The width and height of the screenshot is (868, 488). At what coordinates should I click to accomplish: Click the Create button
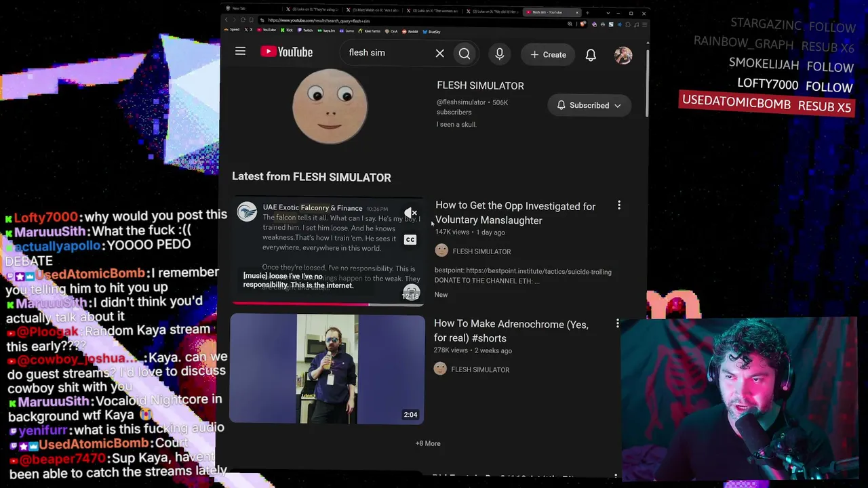(x=548, y=55)
